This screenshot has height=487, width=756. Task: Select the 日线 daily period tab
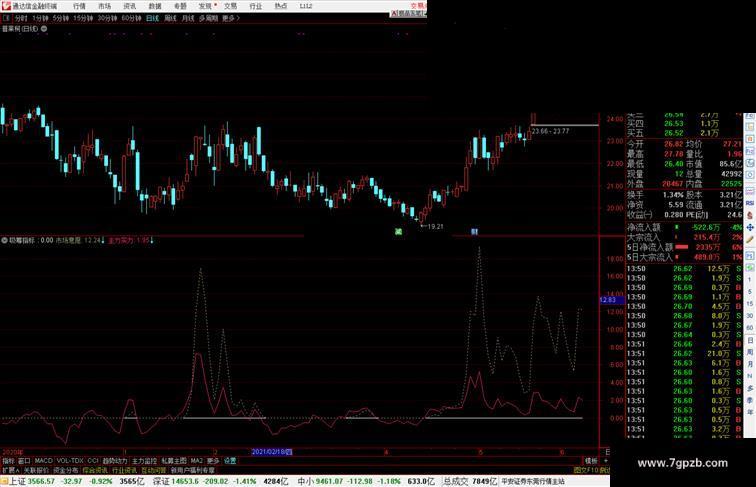pyautogui.click(x=152, y=18)
